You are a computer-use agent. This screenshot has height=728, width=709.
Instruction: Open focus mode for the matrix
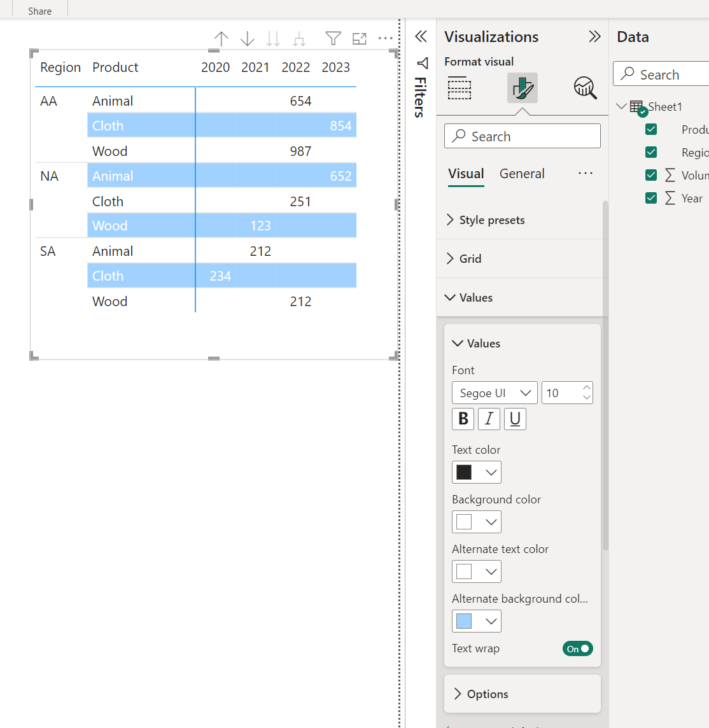click(360, 39)
